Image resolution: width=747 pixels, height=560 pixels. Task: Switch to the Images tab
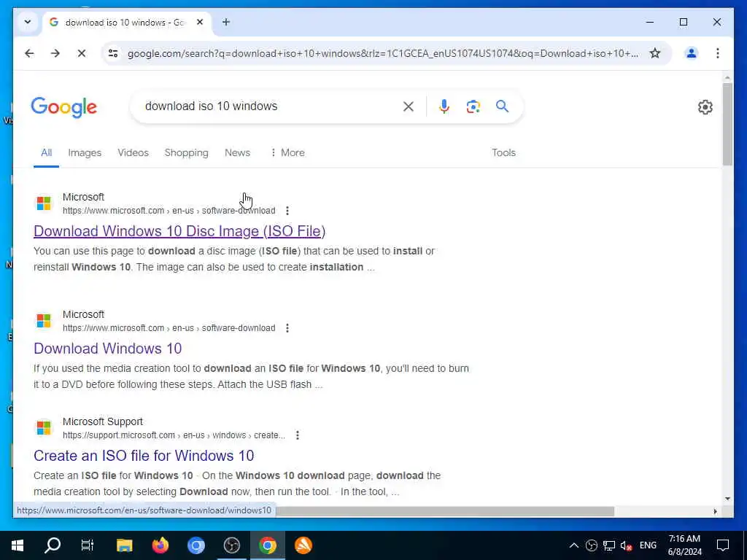[x=85, y=152]
